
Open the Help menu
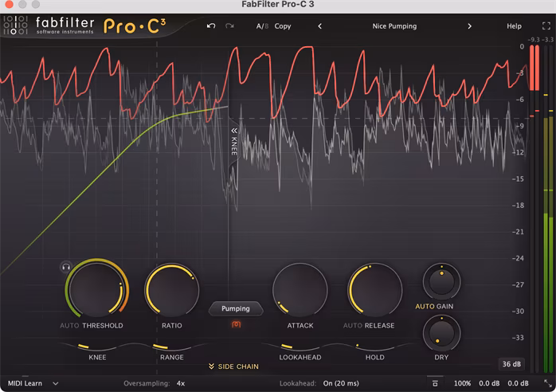click(x=514, y=26)
